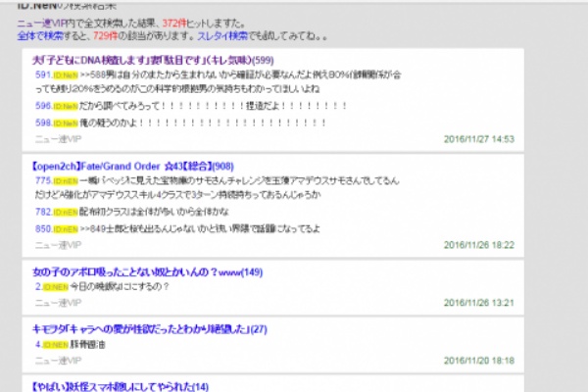Click the red 372件 hit count
The width and height of the screenshot is (588, 392).
point(174,24)
